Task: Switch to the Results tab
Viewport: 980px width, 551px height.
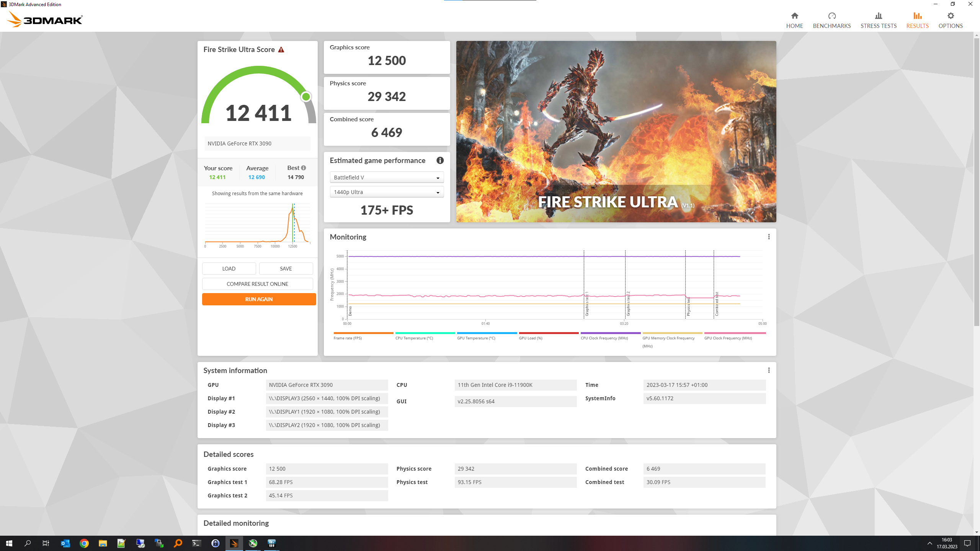Action: pos(917,20)
